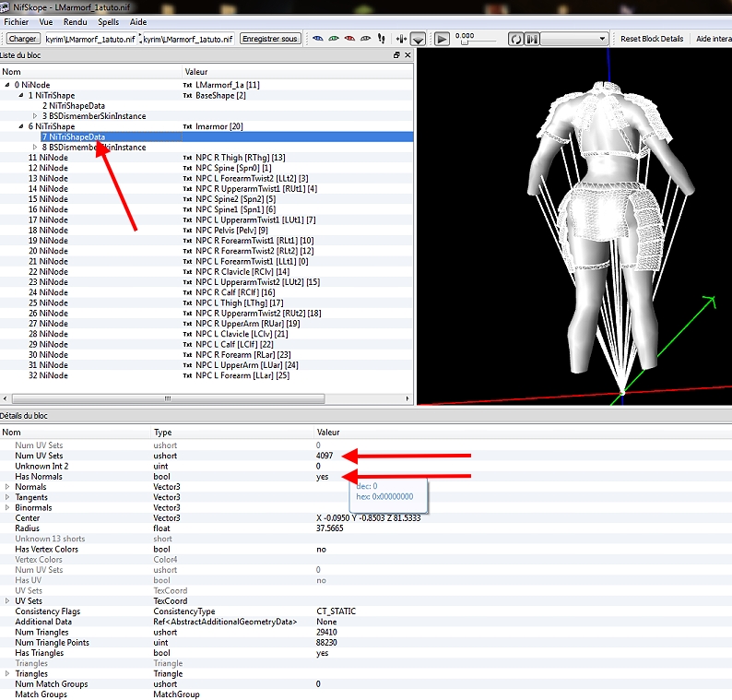Screen dimensions: 732x700
Task: Activate the footprints Walk view icon
Action: pyautogui.click(x=382, y=39)
